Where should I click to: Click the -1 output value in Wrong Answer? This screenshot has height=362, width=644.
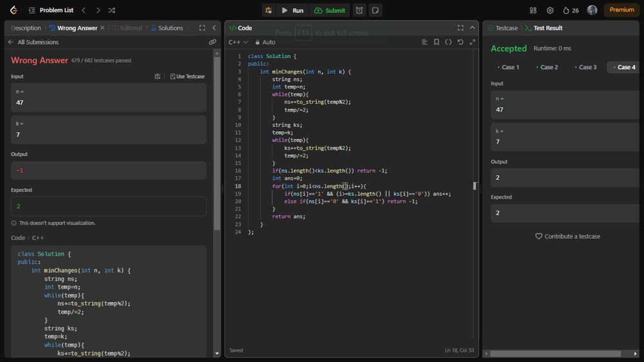point(20,170)
